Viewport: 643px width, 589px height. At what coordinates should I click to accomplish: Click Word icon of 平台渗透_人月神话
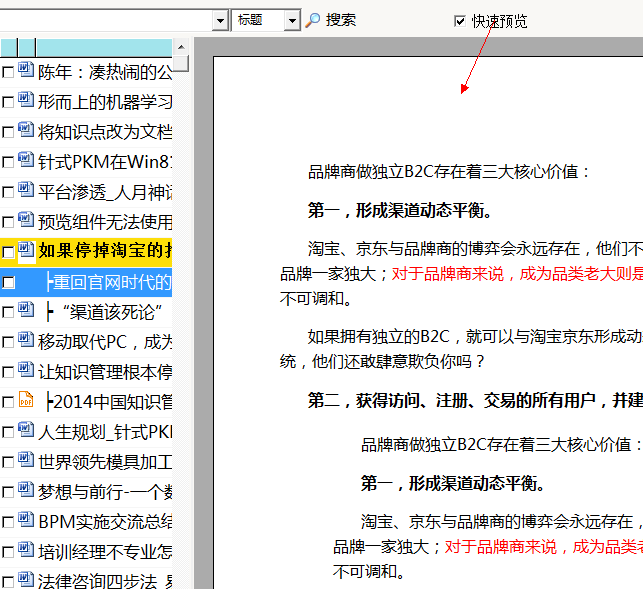coord(26,191)
